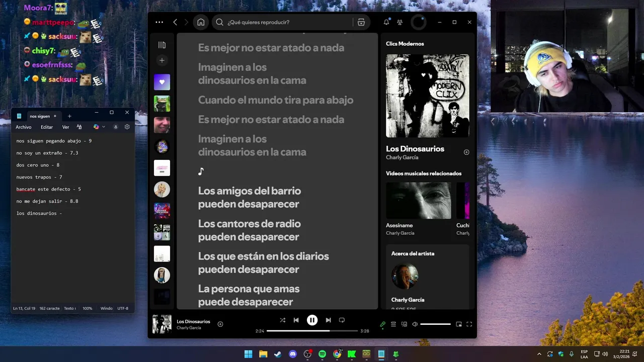Screen dimensions: 644x362
Task: Open Spotify profile avatar menu
Action: tap(419, 22)
